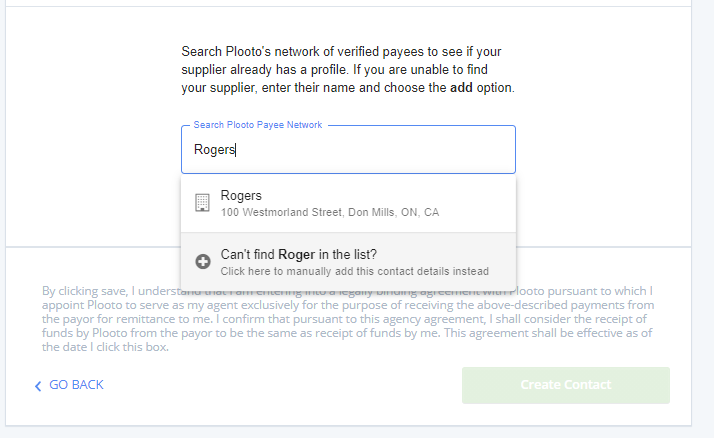Click the left chevron next to GO BACK
Image resolution: width=714 pixels, height=438 pixels.
(38, 386)
